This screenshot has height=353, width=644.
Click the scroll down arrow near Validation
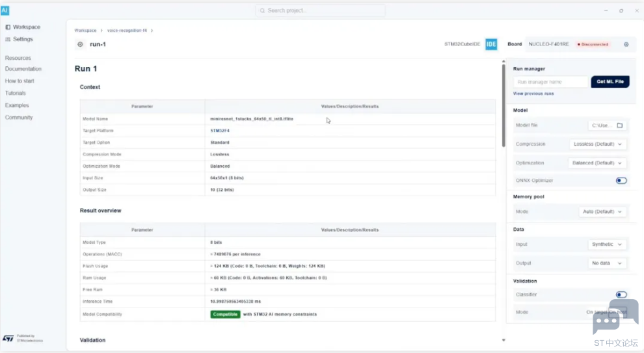point(503,340)
